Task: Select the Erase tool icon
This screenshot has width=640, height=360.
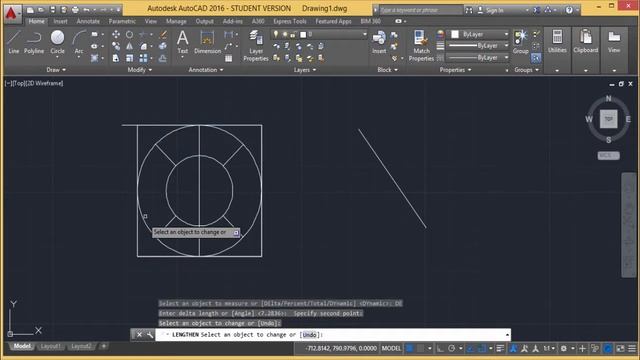Action: click(x=163, y=34)
